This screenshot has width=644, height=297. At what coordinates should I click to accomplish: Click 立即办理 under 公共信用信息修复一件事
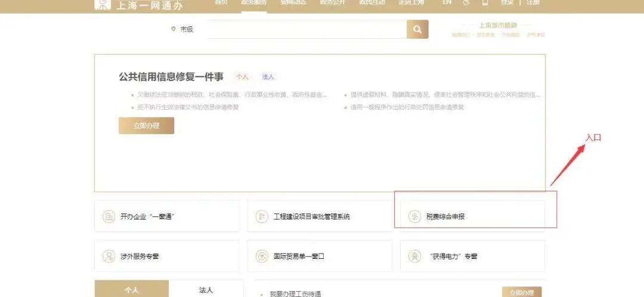[146, 126]
